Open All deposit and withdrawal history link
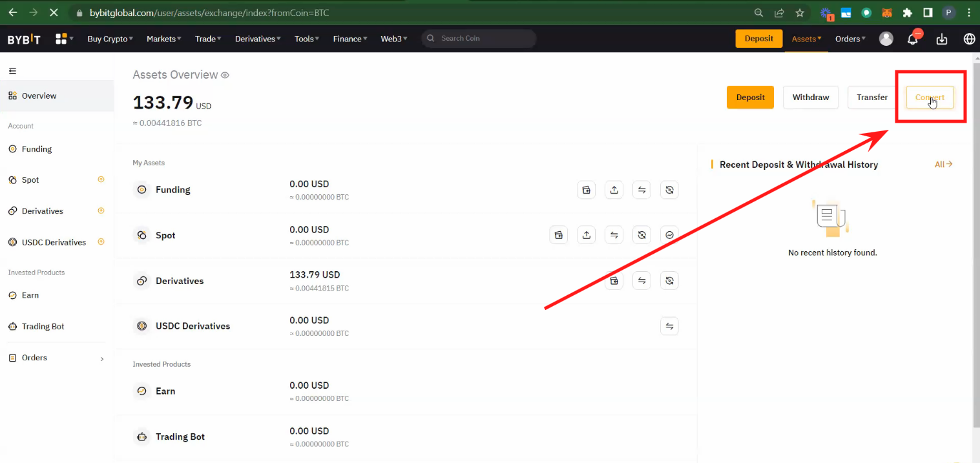This screenshot has width=980, height=463. [943, 164]
